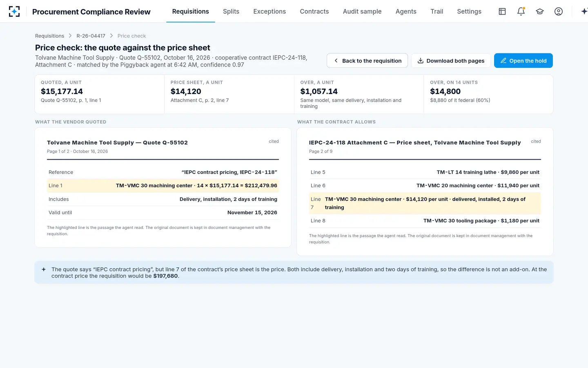Click the cited tag on the Attachment C card
The height and width of the screenshot is (368, 588).
[x=536, y=141]
